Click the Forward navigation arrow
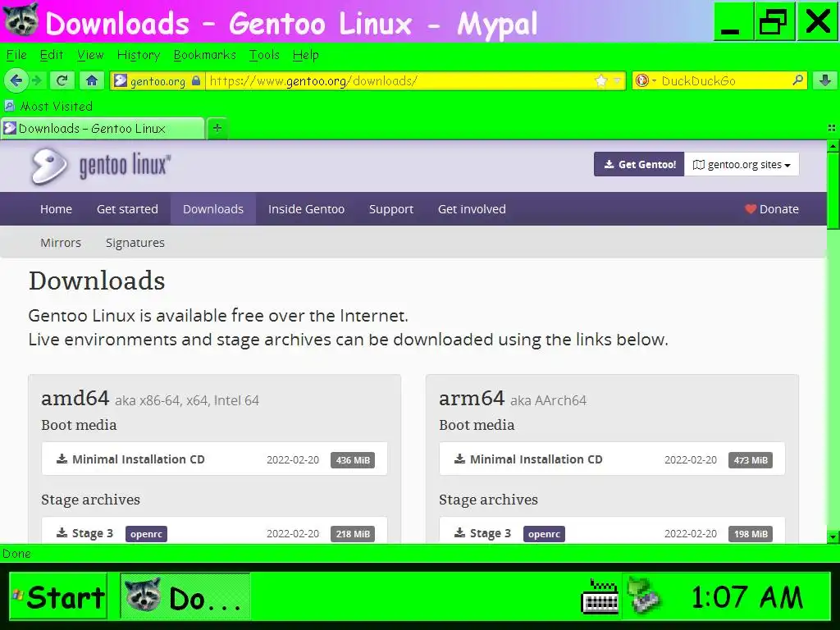Image resolution: width=840 pixels, height=630 pixels. tap(36, 81)
